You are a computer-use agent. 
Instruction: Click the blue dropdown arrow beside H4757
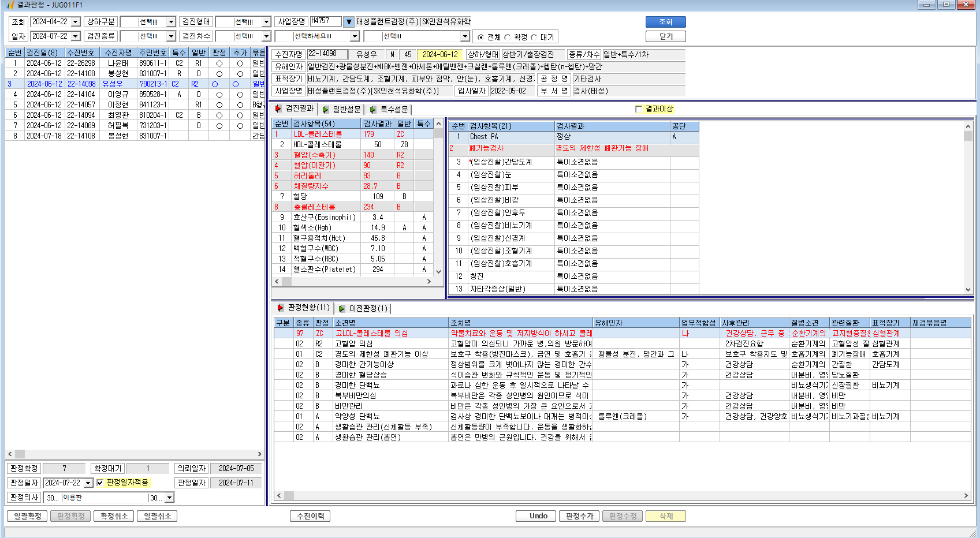coord(349,22)
